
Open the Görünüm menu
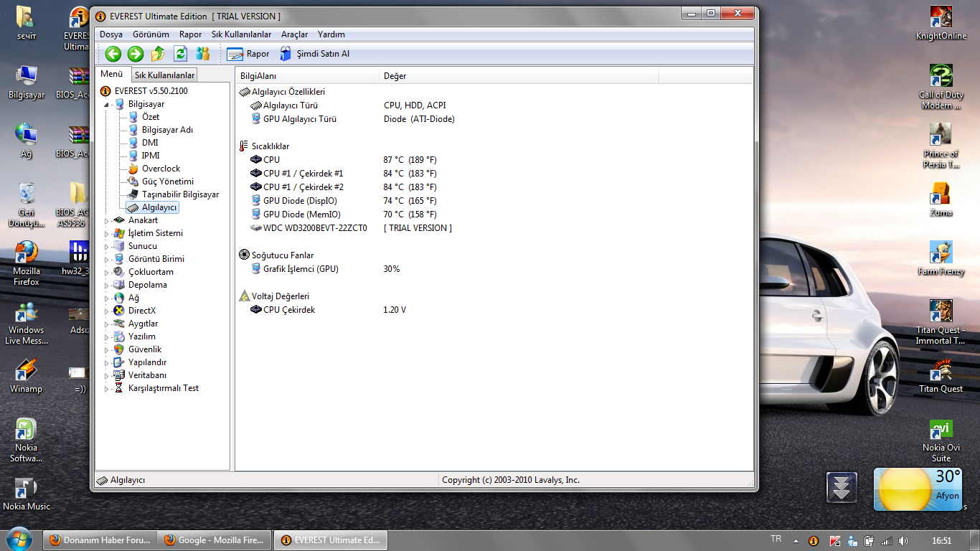point(151,34)
